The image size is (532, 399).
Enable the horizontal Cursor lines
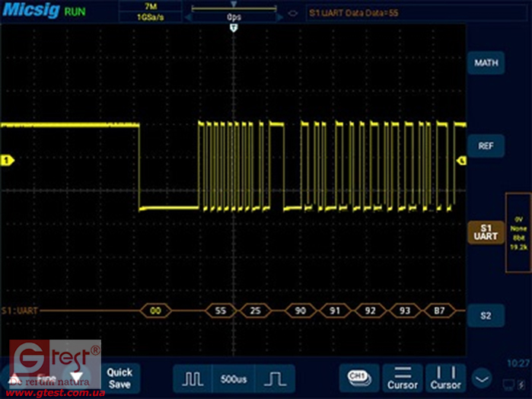pos(402,378)
